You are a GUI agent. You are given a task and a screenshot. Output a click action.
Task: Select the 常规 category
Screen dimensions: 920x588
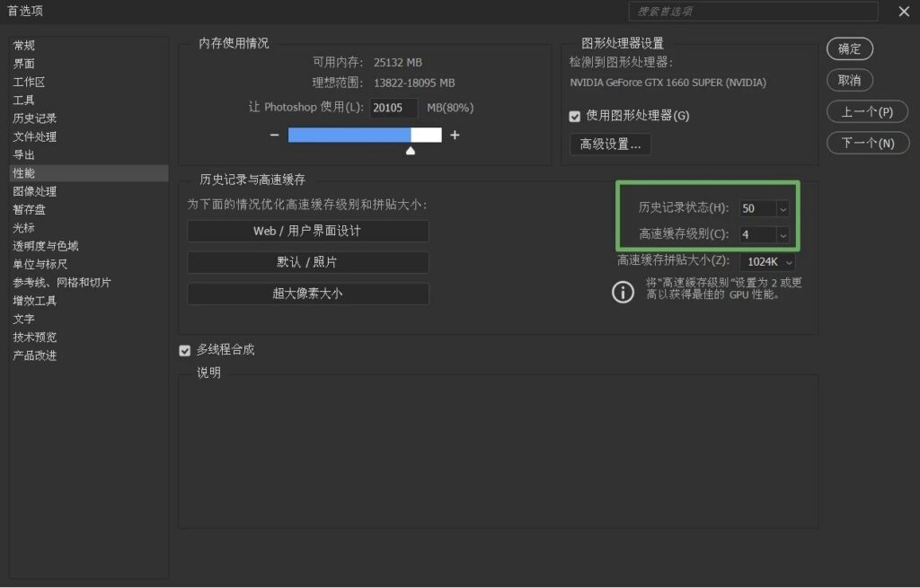click(24, 45)
